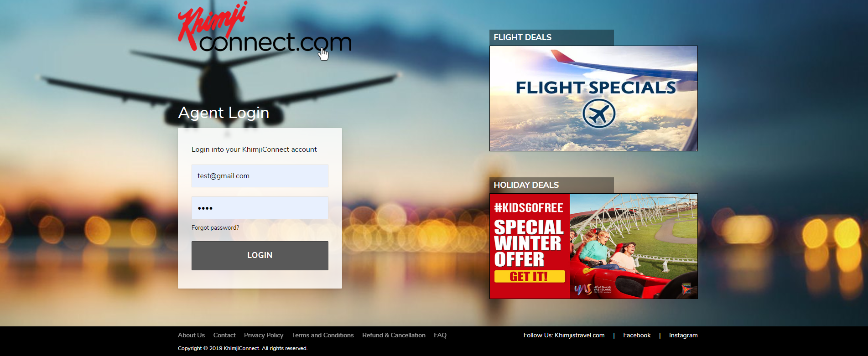The height and width of the screenshot is (356, 868).
Task: Visit the Khimjistravel.com link
Action: pos(580,335)
